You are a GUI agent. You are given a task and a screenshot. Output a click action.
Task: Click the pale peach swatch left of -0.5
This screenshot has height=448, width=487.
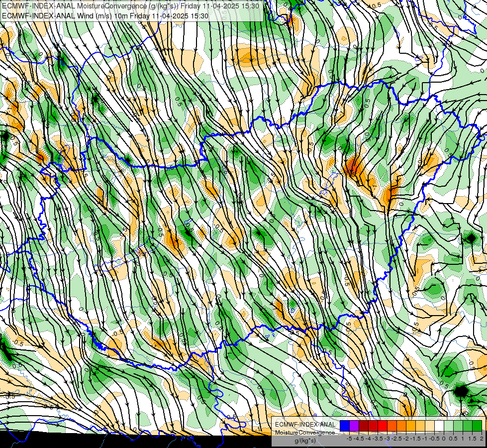pos(430,426)
